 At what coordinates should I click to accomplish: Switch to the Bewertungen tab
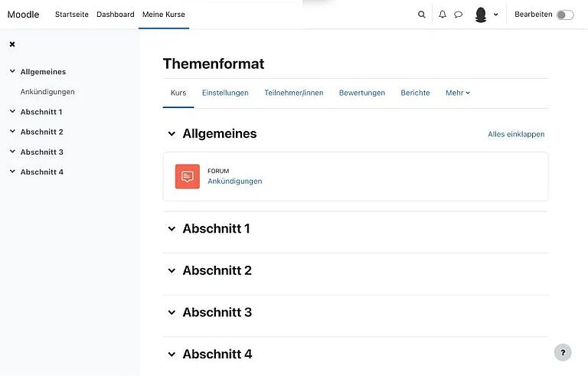tap(362, 93)
